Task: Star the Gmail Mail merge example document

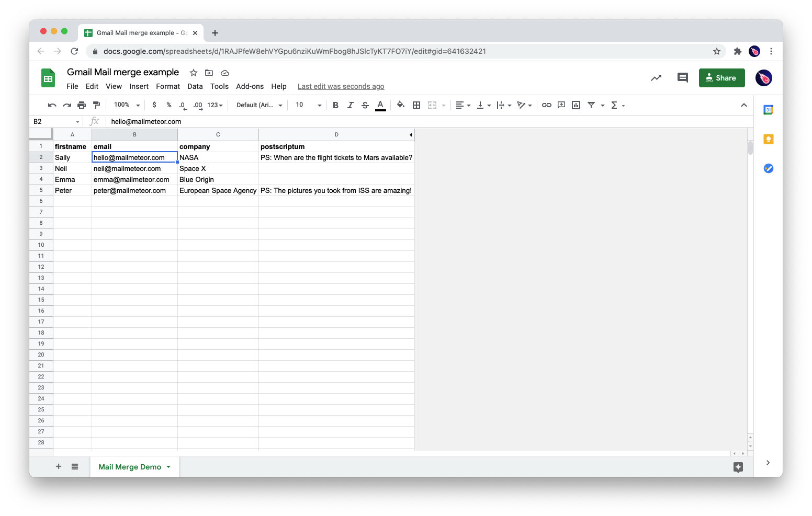Action: 194,73
